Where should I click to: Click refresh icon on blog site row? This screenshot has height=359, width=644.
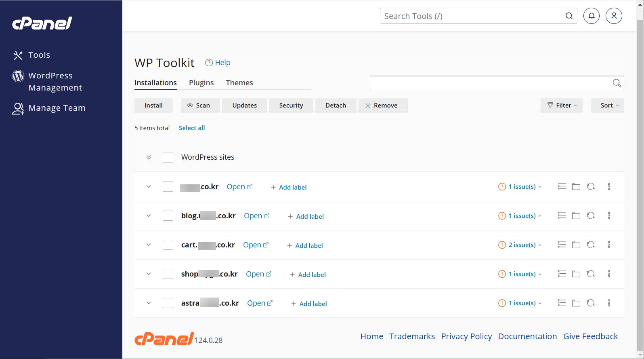click(591, 215)
